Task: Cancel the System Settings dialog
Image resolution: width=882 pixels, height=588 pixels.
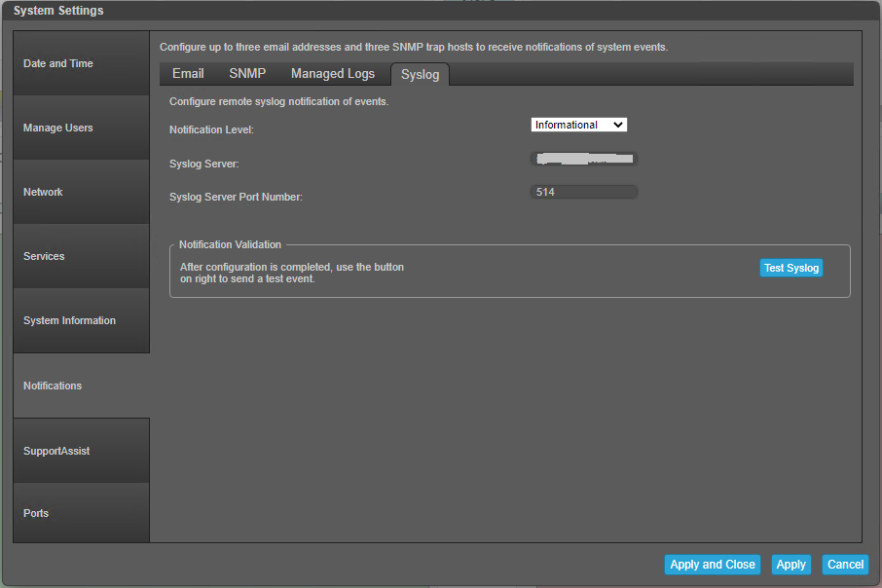Action: pos(845,565)
